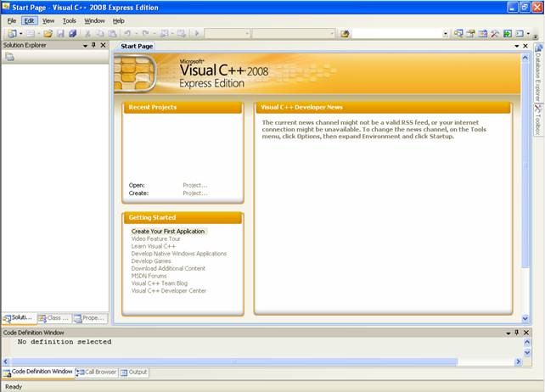Open the Solution Platforms combo box
This screenshot has height=392, width=545.
coord(294,34)
